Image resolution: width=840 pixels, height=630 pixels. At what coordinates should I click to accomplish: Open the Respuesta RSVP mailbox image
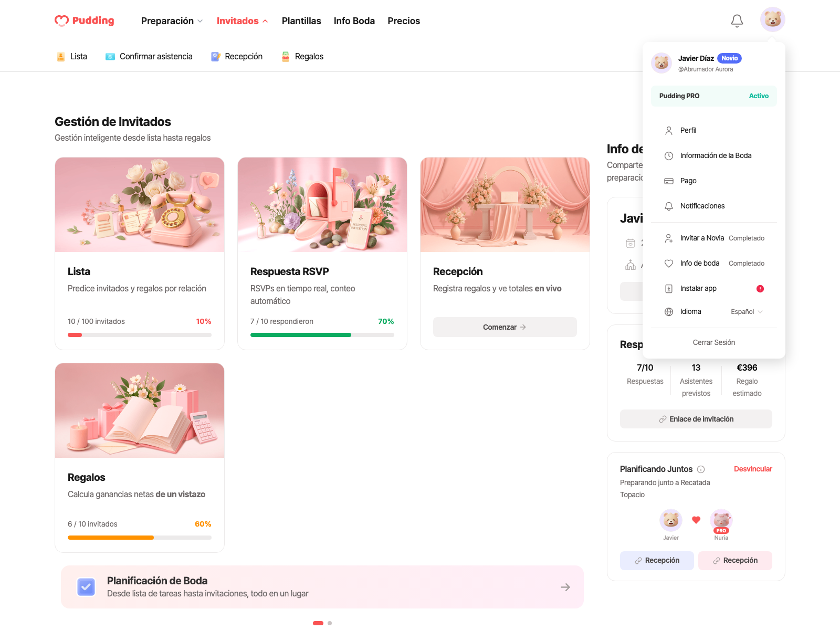click(x=322, y=205)
